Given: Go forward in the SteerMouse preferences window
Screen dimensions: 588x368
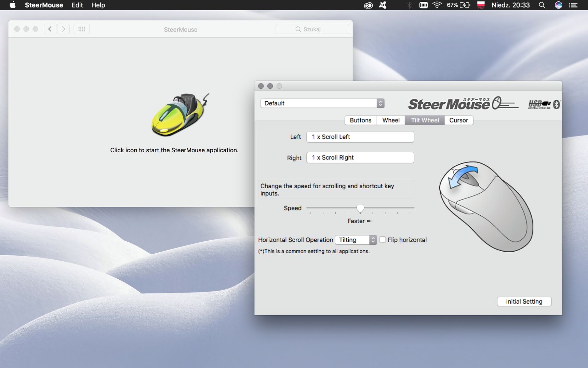Looking at the screenshot, I should click(63, 29).
